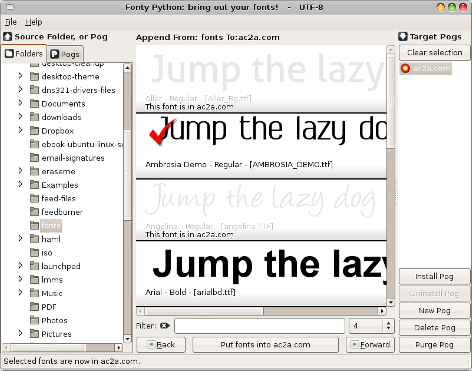The image size is (472, 371).
Task: Click the Target Pogs header icon
Action: [x=403, y=37]
